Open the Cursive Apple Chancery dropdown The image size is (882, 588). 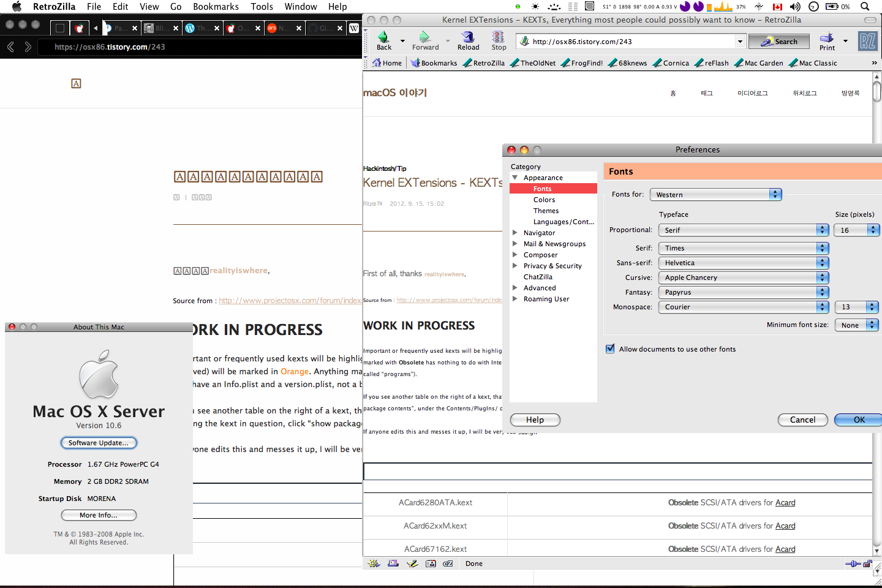point(744,277)
